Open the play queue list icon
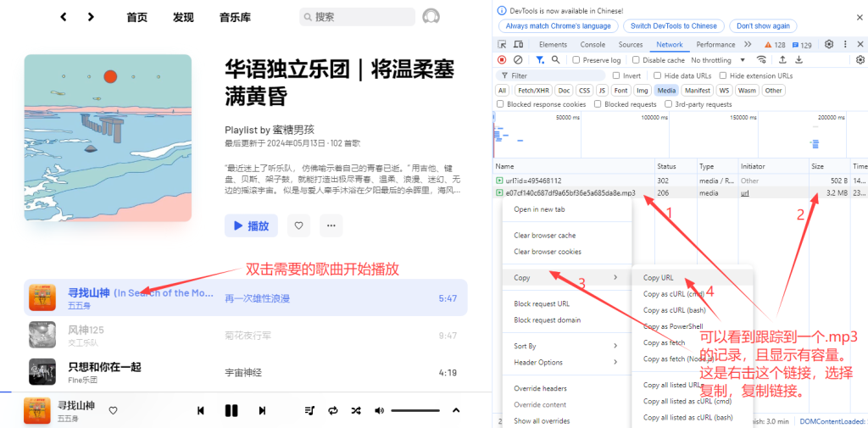 click(x=309, y=410)
